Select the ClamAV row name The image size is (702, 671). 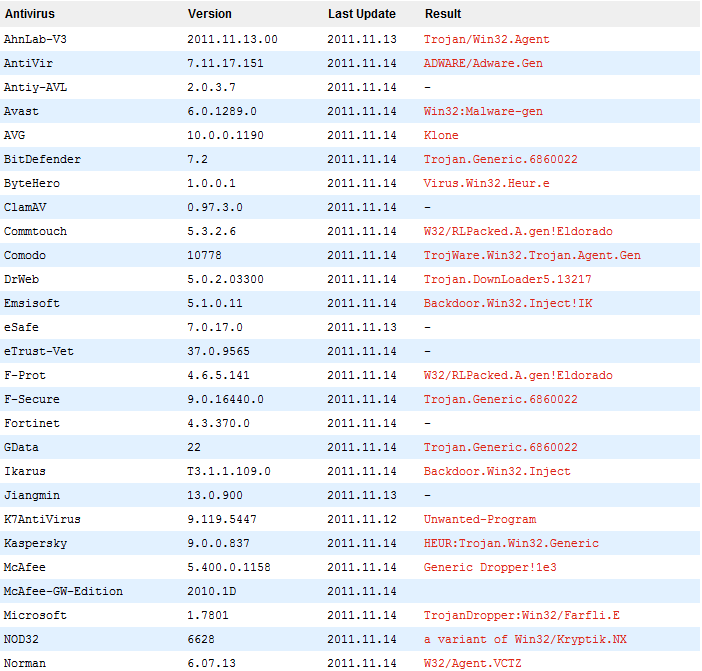point(25,207)
